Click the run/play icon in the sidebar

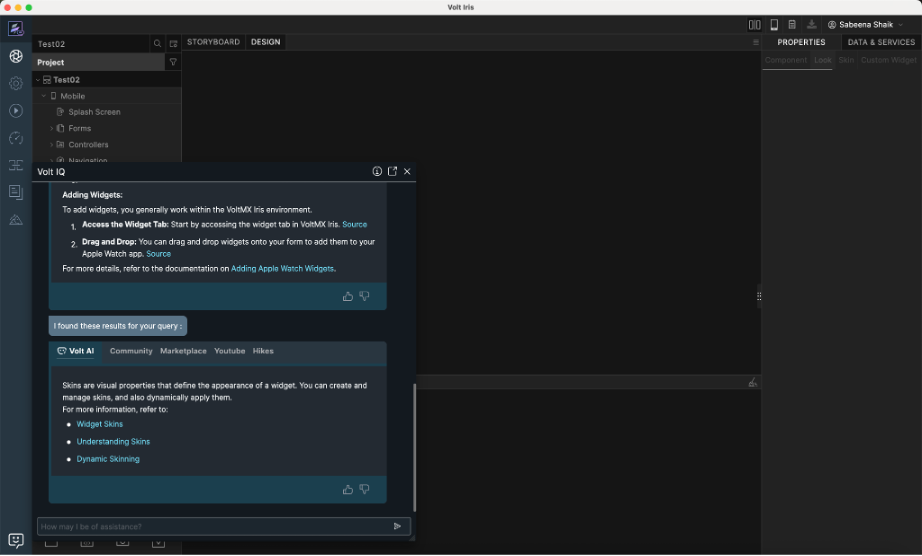pos(16,110)
